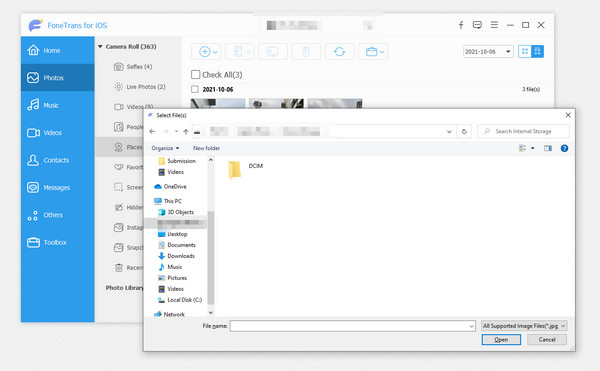Select Documents in navigation pane

(x=177, y=245)
